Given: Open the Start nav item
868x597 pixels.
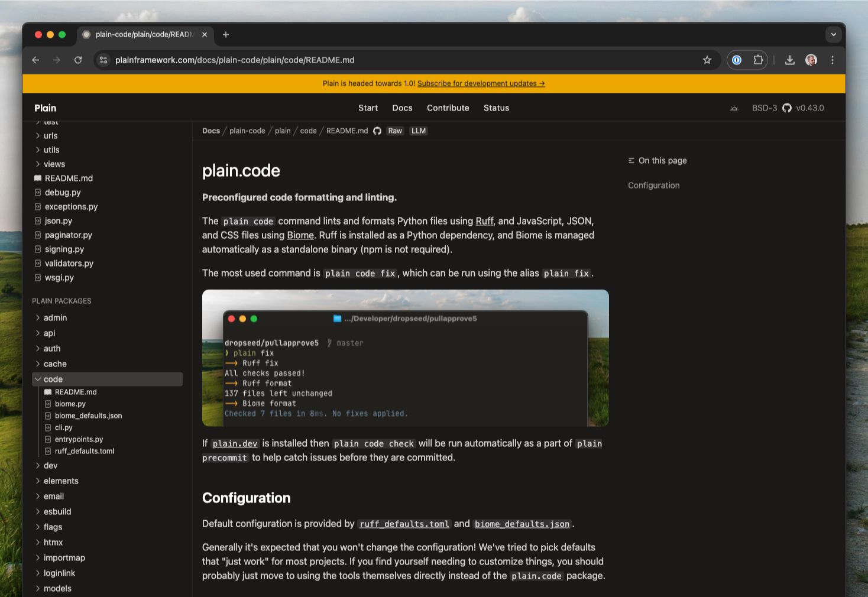Looking at the screenshot, I should click(x=368, y=108).
